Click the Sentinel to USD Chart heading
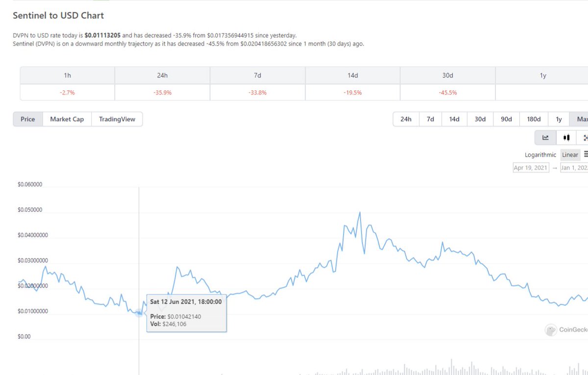The image size is (588, 375). pos(58,15)
